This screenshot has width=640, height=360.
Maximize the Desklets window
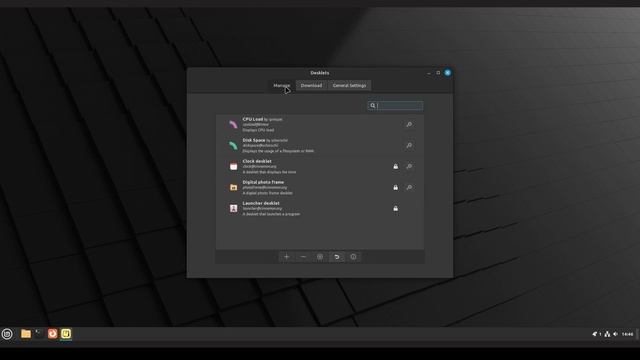tap(438, 73)
